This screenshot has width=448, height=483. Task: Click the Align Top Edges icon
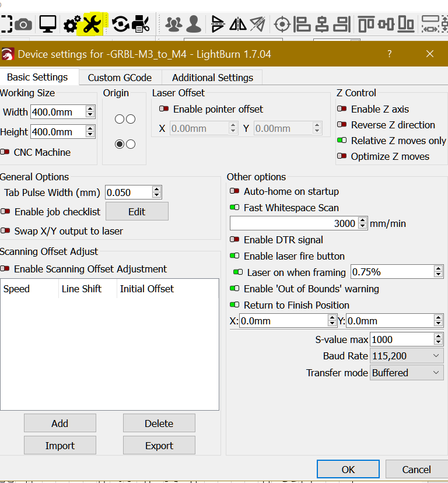click(366, 24)
